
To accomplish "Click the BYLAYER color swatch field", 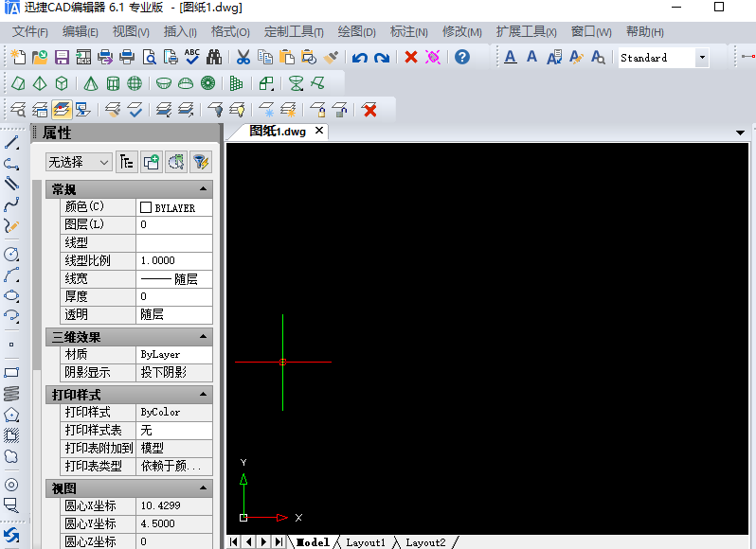I will 174,207.
